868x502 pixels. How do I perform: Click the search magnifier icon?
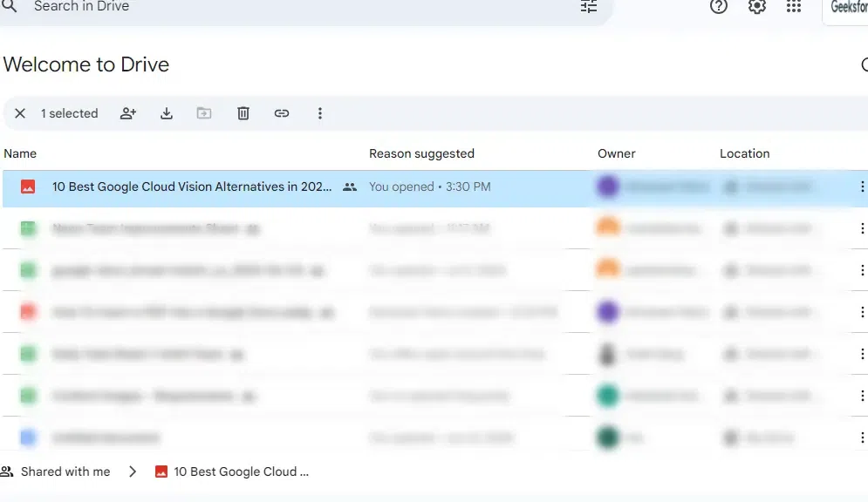coord(10,6)
